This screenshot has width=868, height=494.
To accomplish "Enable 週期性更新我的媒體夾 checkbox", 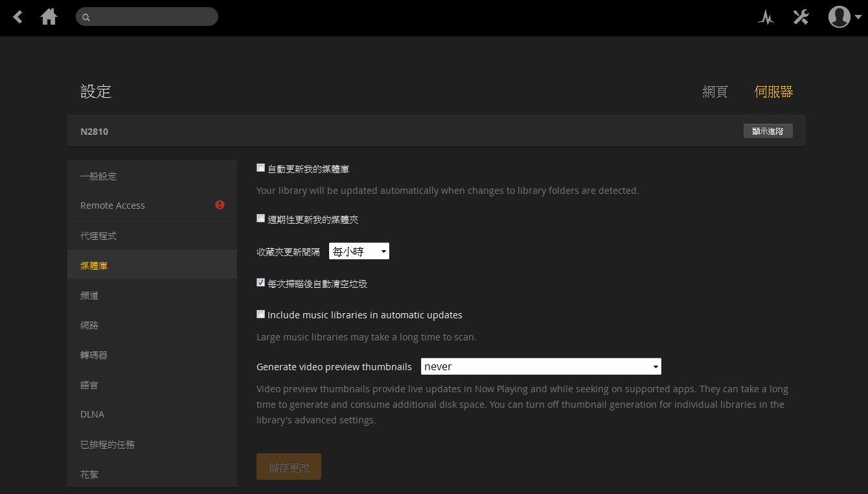I will pos(260,218).
